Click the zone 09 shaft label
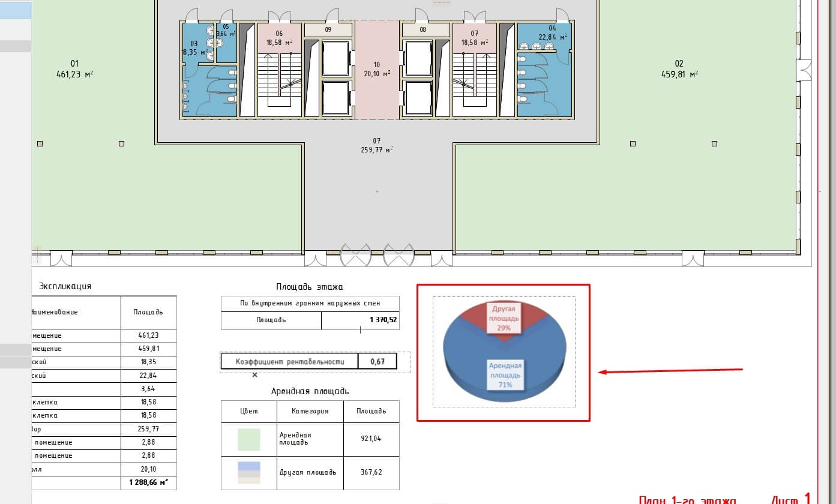 [328, 29]
